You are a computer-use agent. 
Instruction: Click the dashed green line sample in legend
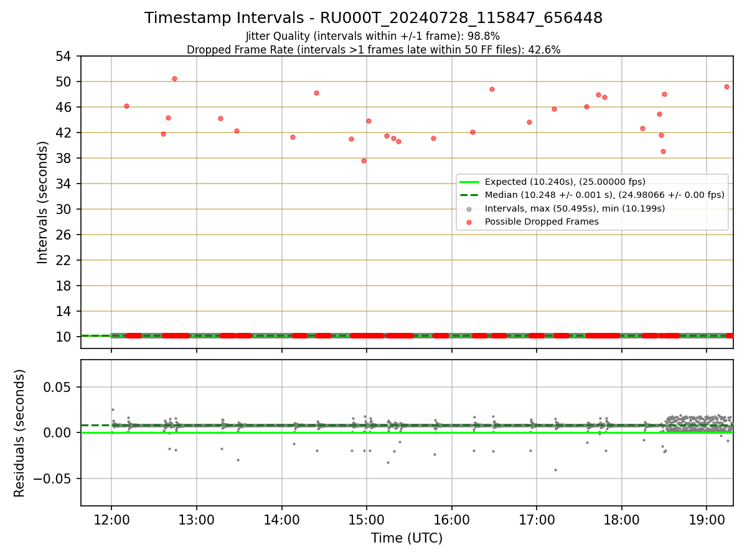tap(469, 195)
